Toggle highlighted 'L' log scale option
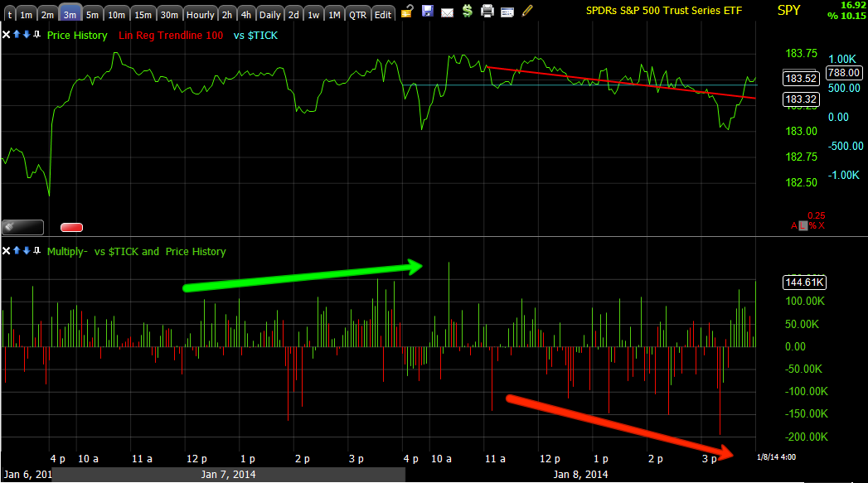Screen dimensions: 868x483 [803, 225]
